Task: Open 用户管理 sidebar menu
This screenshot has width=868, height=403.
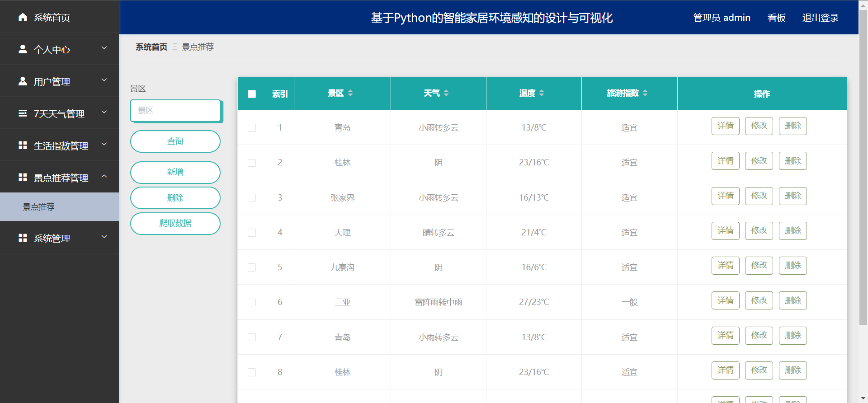Action: 59,81
